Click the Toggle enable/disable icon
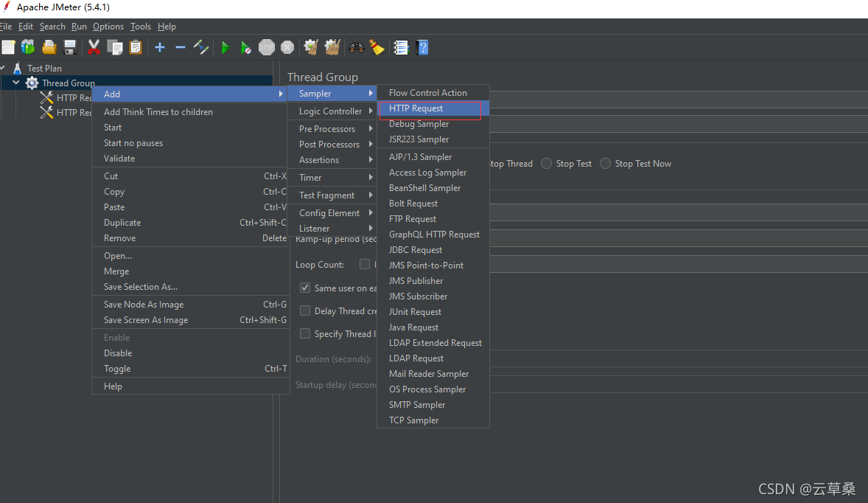The image size is (868, 503). pyautogui.click(x=201, y=48)
